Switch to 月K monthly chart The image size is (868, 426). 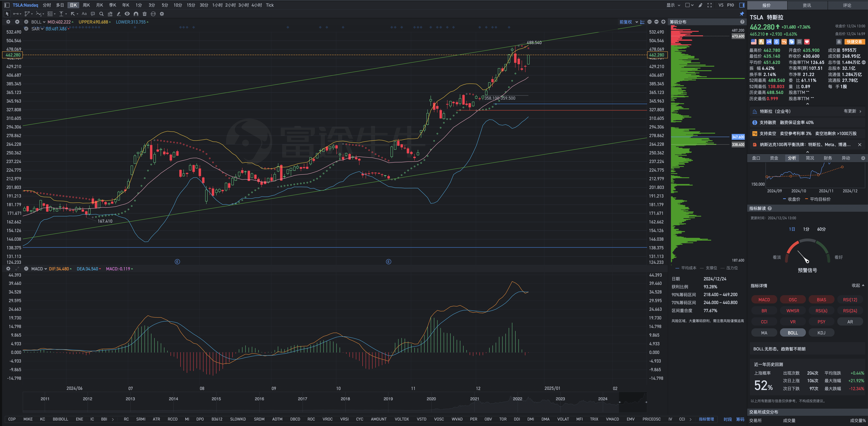pos(99,5)
